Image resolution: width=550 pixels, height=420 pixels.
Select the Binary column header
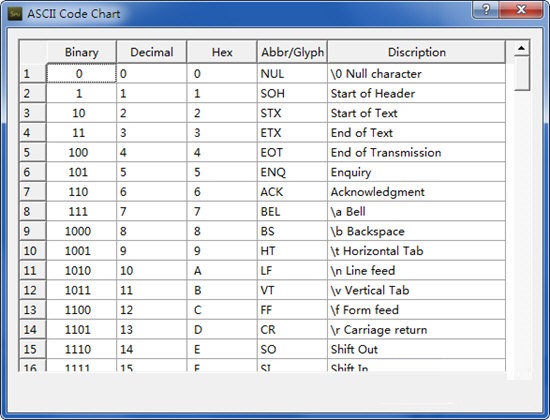coord(81,52)
